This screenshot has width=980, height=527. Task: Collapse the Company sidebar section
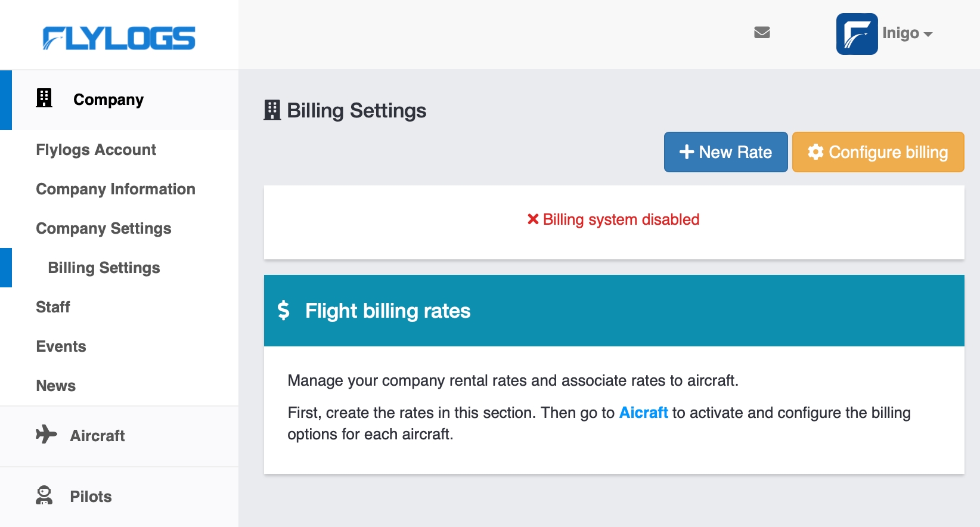coord(108,100)
